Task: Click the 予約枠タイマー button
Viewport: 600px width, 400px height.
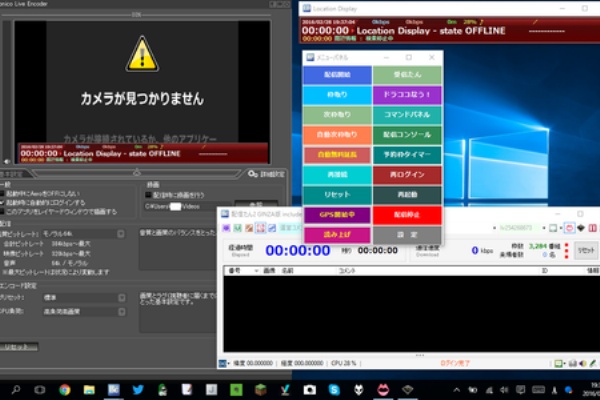Action: 407,155
